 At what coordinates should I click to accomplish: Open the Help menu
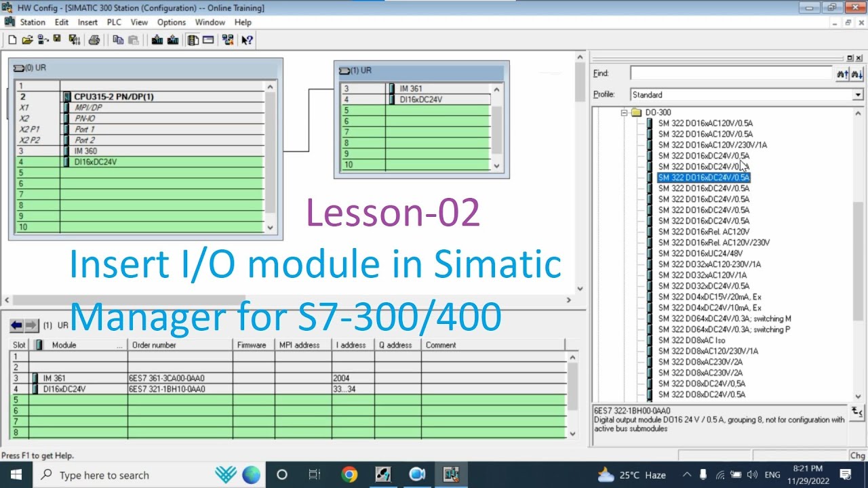point(243,22)
